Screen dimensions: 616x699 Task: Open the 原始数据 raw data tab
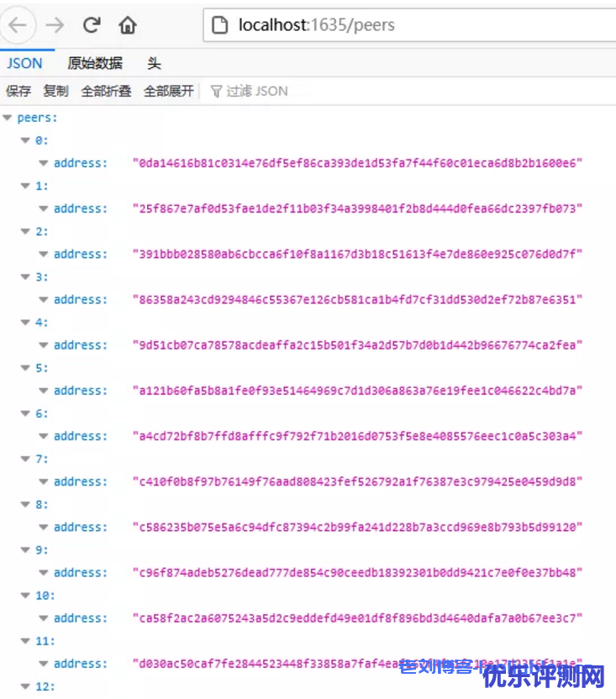tap(95, 63)
